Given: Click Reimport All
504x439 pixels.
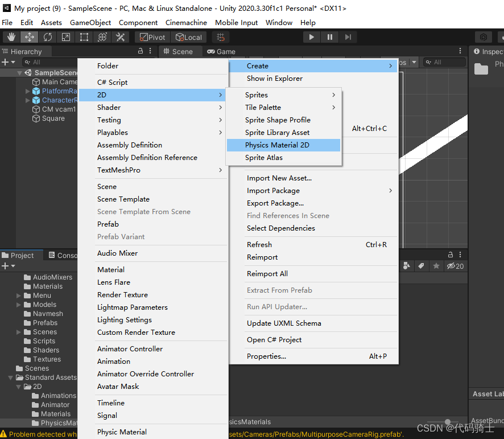Looking at the screenshot, I should pyautogui.click(x=313, y=274).
